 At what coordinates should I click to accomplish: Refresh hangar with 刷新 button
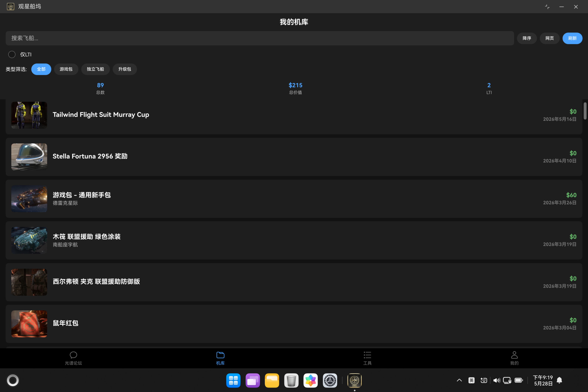click(572, 38)
